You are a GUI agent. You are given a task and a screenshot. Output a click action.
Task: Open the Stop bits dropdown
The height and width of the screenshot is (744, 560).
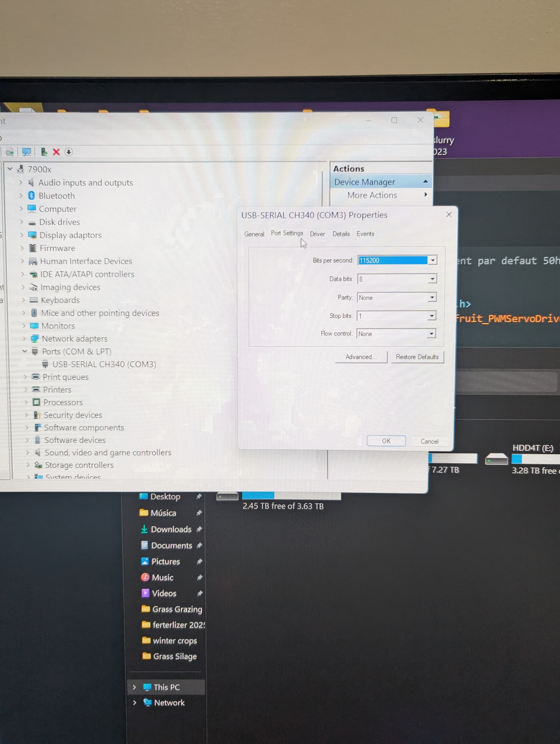[x=431, y=315]
